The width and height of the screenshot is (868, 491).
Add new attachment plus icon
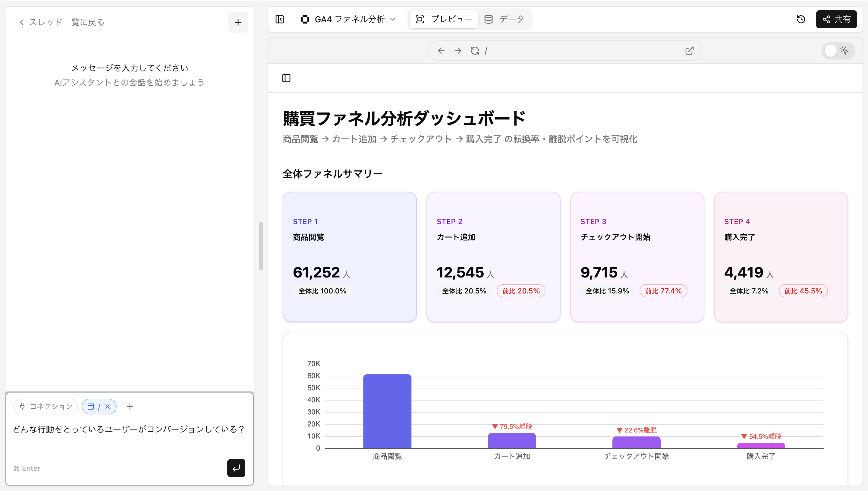tap(130, 407)
